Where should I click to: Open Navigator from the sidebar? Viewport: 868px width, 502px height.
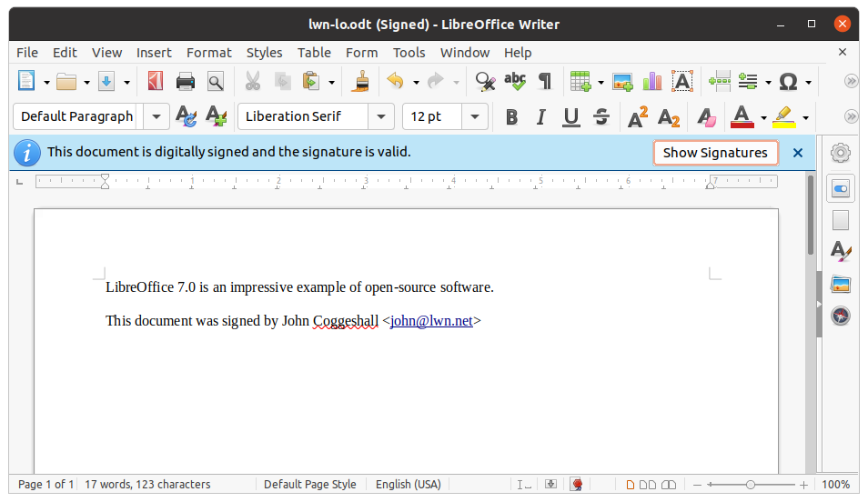coord(841,316)
